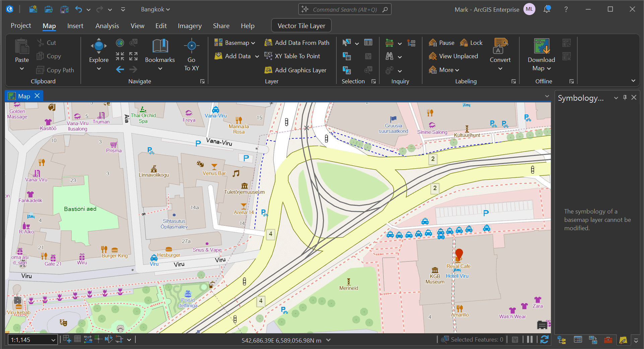The width and height of the screenshot is (644, 349).
Task: Click the Fixed Zoom In arrows icon
Action: (120, 56)
